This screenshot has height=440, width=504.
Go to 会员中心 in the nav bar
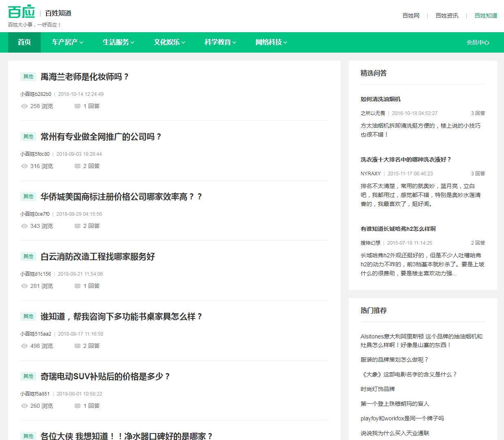[477, 42]
